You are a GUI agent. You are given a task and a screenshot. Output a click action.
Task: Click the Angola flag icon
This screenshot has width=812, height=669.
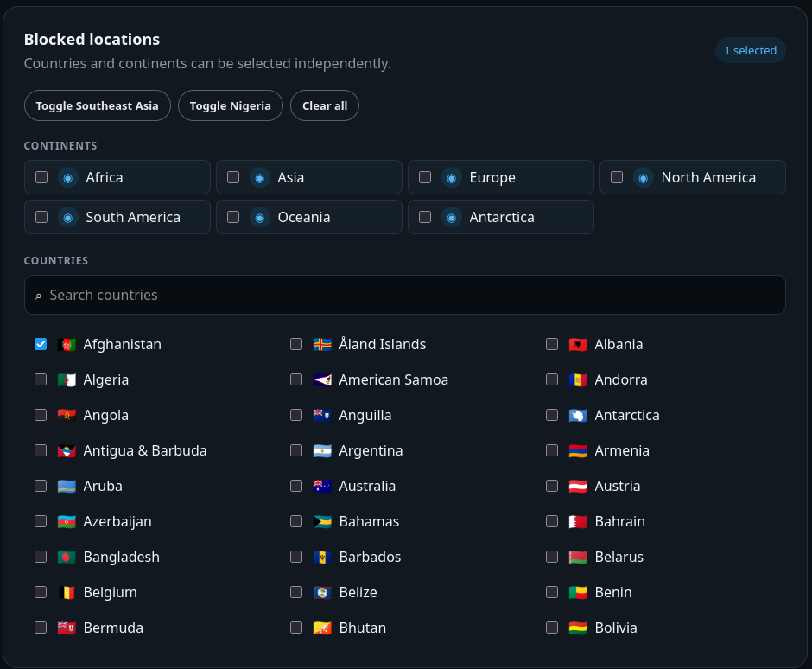tap(67, 415)
